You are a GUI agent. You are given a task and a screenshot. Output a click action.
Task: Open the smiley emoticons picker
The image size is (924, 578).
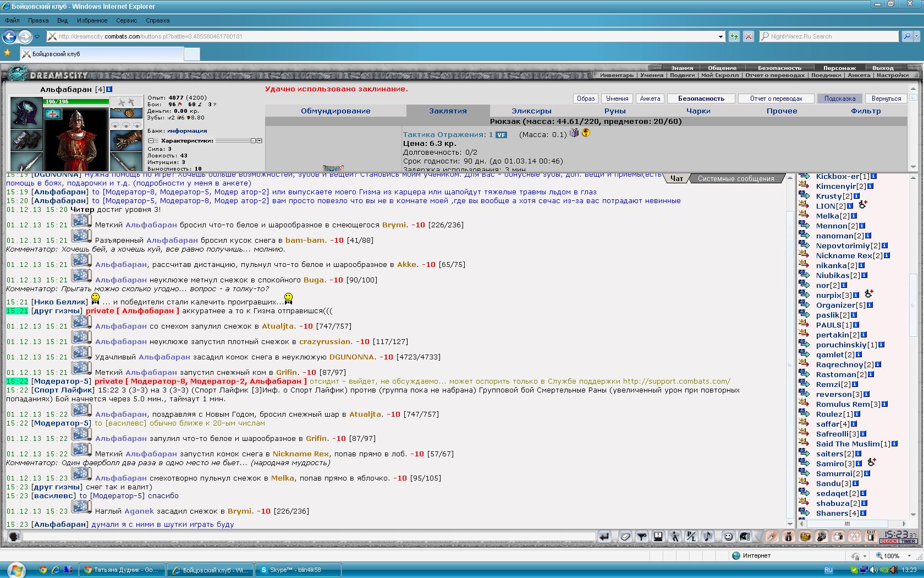point(729,537)
